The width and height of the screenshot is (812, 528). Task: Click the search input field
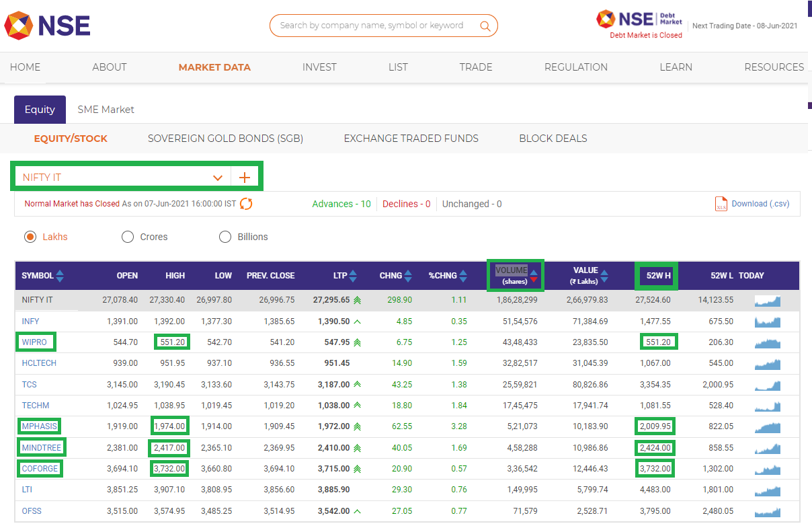(x=376, y=25)
